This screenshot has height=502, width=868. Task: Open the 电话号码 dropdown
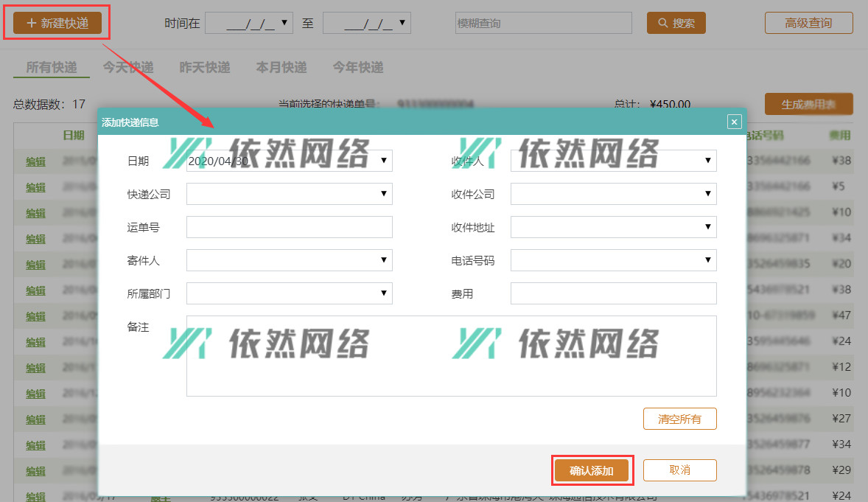[707, 260]
